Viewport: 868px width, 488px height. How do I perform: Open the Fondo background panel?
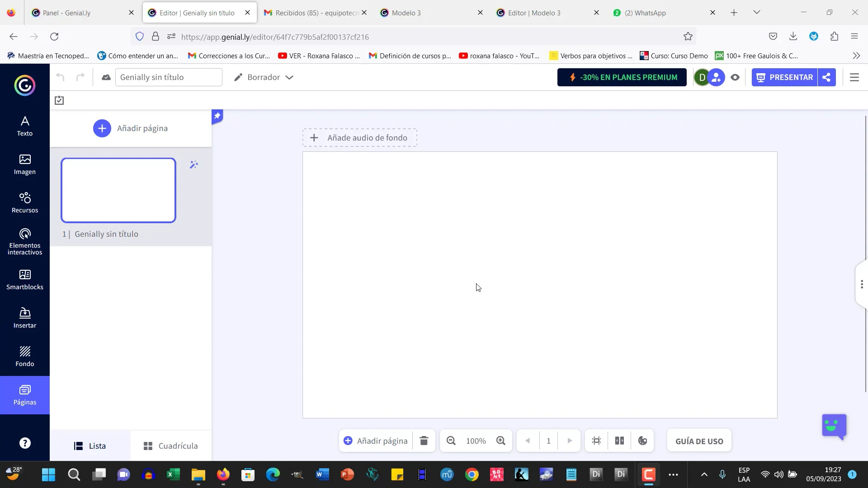25,357
